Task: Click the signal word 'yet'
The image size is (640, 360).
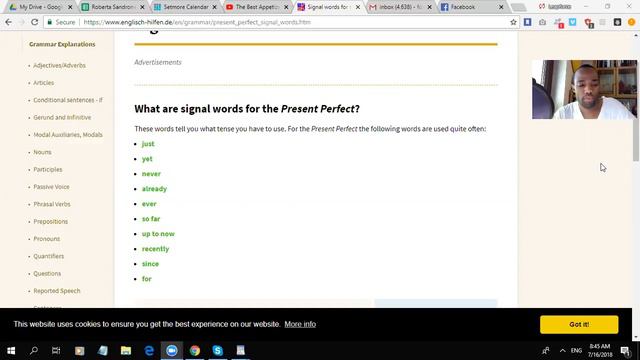Action: (x=147, y=159)
